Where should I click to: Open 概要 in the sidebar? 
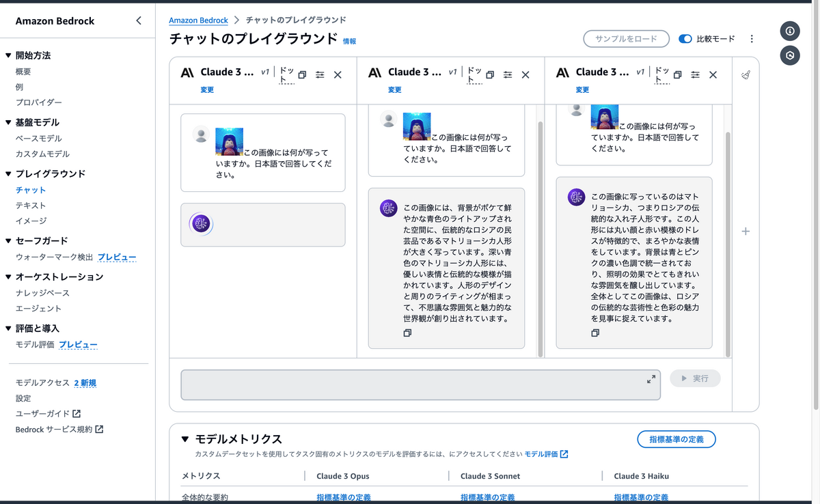click(23, 72)
